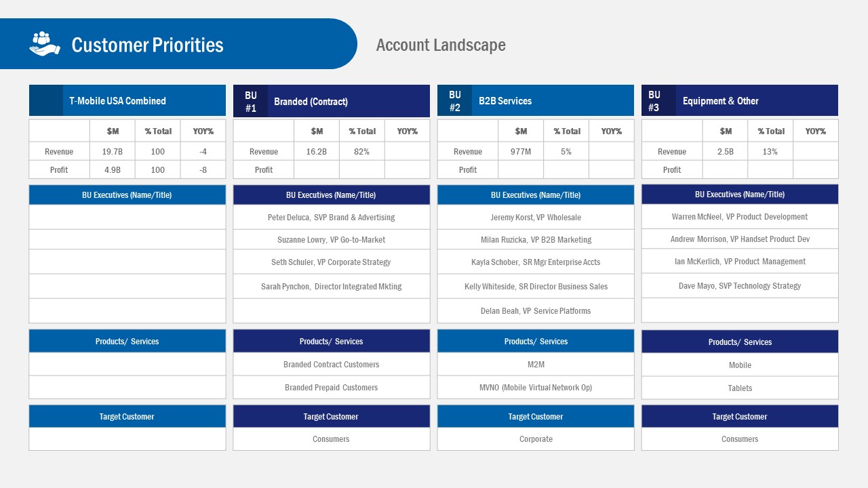
Task: Click Consumers under Branded (Contract)
Action: pos(332,439)
